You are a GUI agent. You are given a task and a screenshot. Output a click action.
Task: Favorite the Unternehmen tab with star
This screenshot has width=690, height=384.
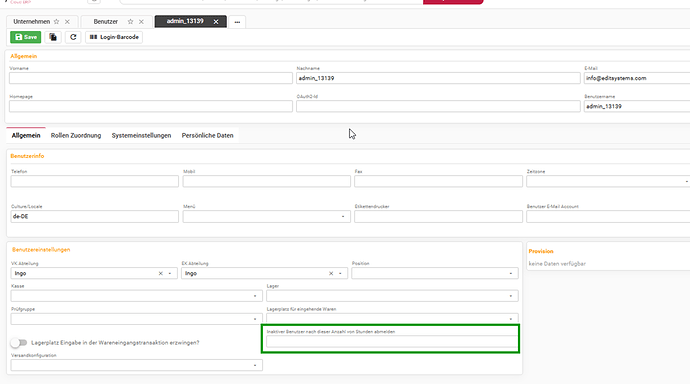tap(56, 22)
